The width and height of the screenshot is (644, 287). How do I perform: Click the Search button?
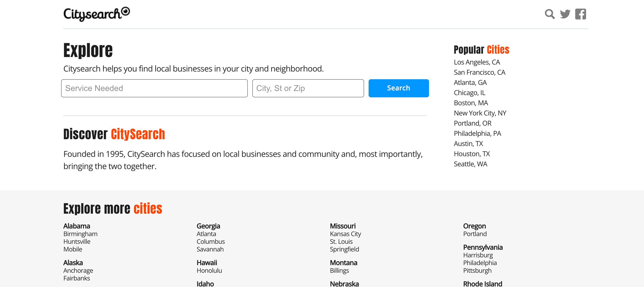pyautogui.click(x=398, y=88)
